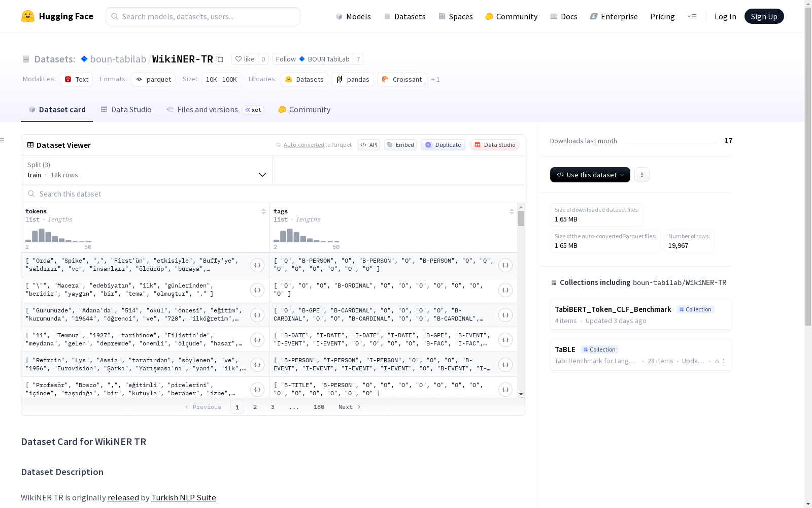This screenshot has width=812, height=508.
Task: Expand the tokens cell starting with "Refrain"
Action: point(257,365)
